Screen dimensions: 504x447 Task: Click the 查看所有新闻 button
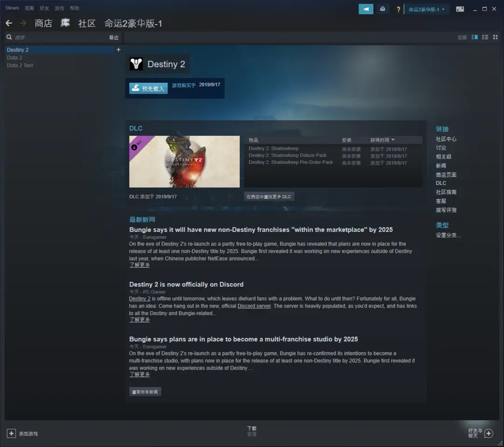click(x=145, y=392)
